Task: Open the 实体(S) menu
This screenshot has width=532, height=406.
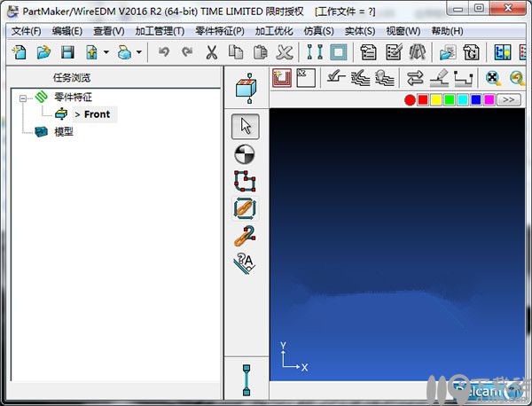Action: pyautogui.click(x=360, y=31)
